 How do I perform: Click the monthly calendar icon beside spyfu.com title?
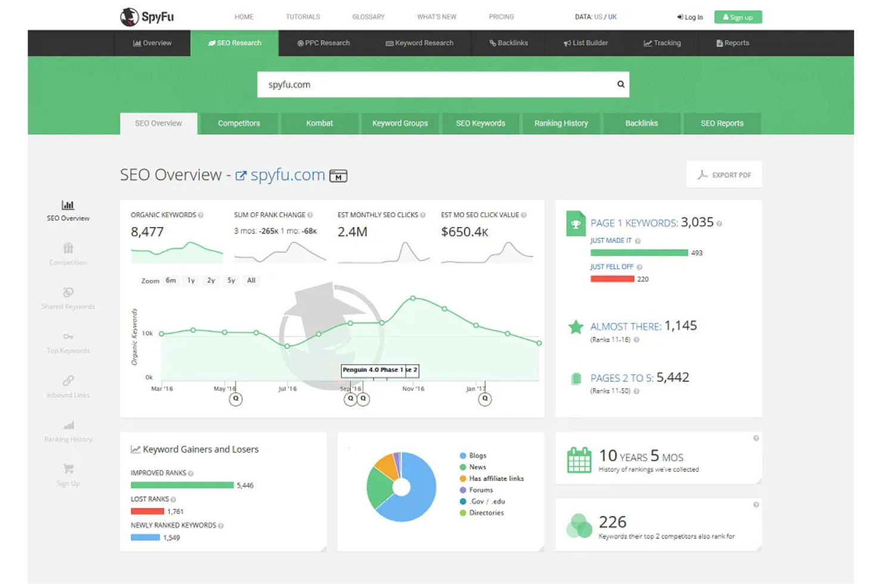pos(338,175)
